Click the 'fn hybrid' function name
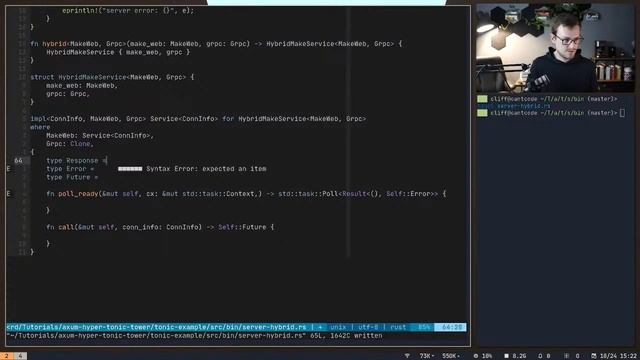The image size is (640, 360). tap(54, 44)
